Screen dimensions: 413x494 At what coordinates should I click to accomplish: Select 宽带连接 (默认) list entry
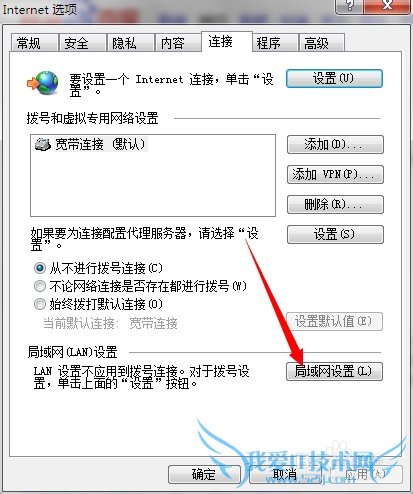[91, 144]
